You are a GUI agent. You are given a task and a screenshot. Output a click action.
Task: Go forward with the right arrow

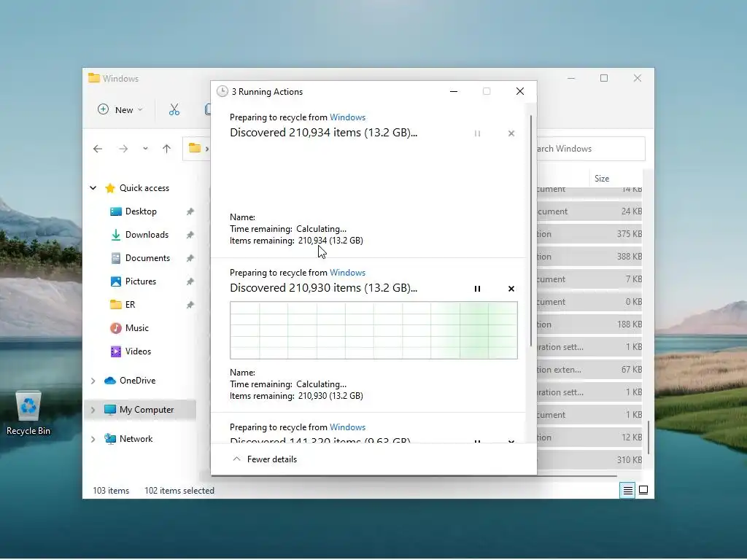pos(123,149)
